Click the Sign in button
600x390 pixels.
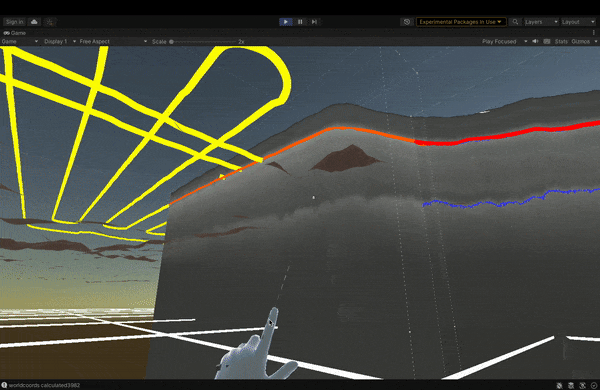click(15, 22)
